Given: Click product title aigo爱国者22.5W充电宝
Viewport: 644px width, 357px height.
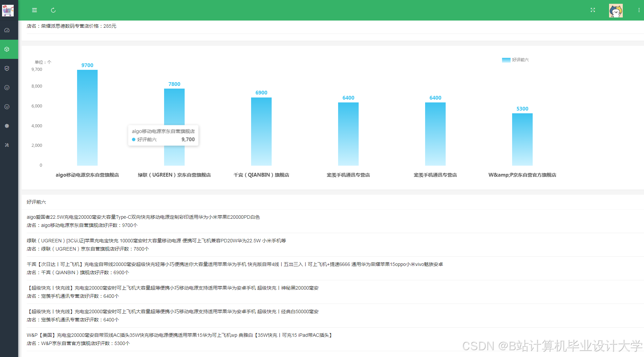Looking at the screenshot, I should (x=143, y=217).
